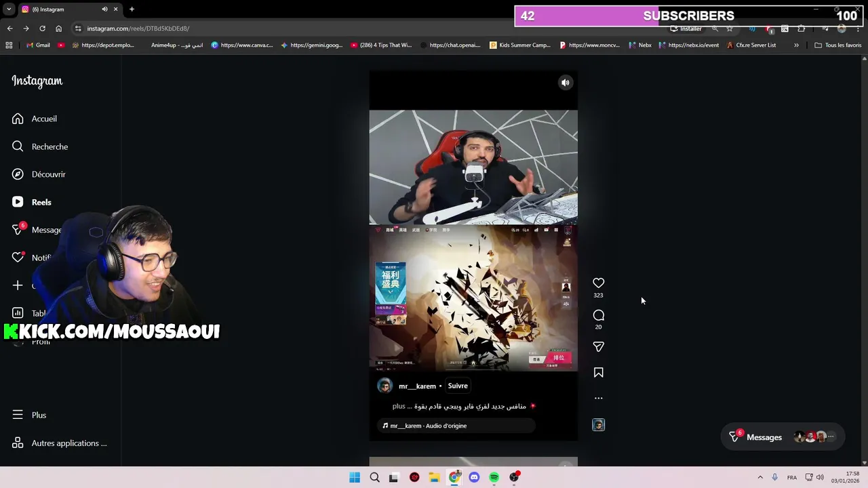Switch the FRA input language indicator

pyautogui.click(x=791, y=477)
